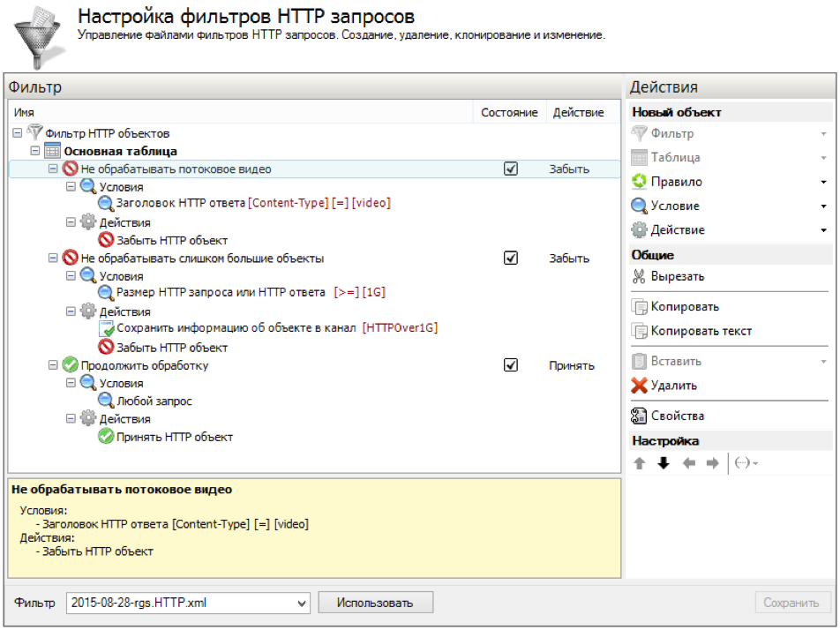Viewport: 840px width, 630px height.
Task: Disable the 'Продолжить обработку' rule checkbox
Action: point(510,365)
